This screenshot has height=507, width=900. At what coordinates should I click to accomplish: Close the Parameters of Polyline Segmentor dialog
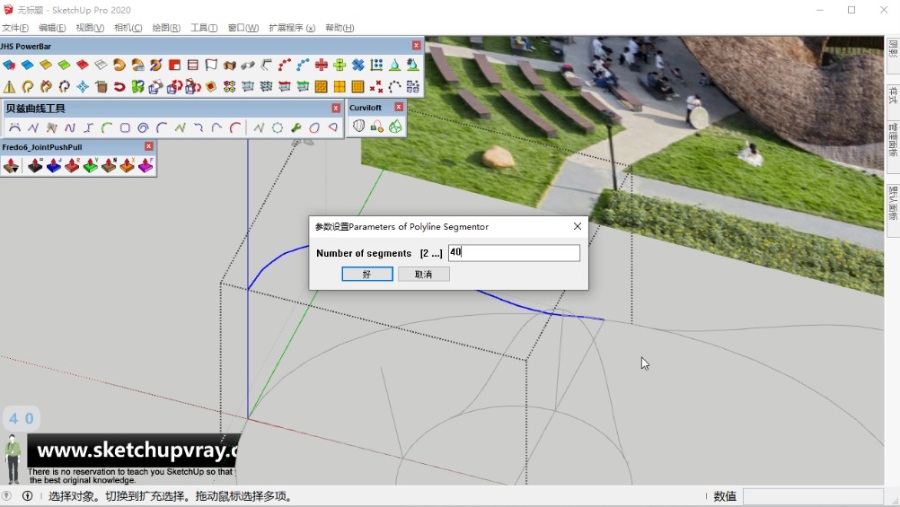coord(577,226)
